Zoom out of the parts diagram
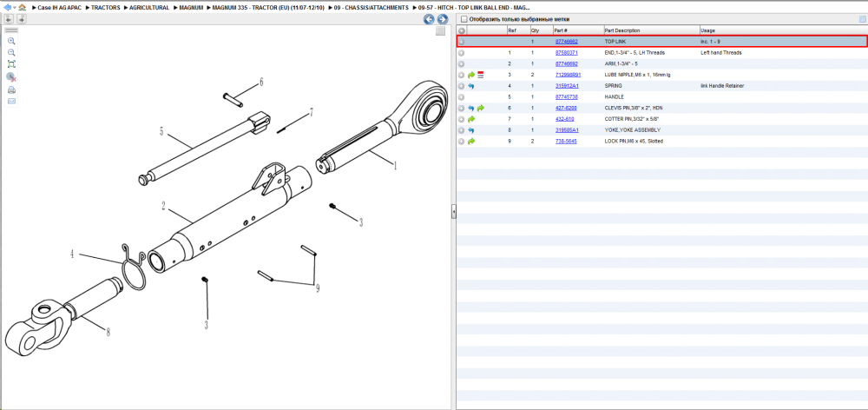The width and height of the screenshot is (868, 410). [11, 53]
